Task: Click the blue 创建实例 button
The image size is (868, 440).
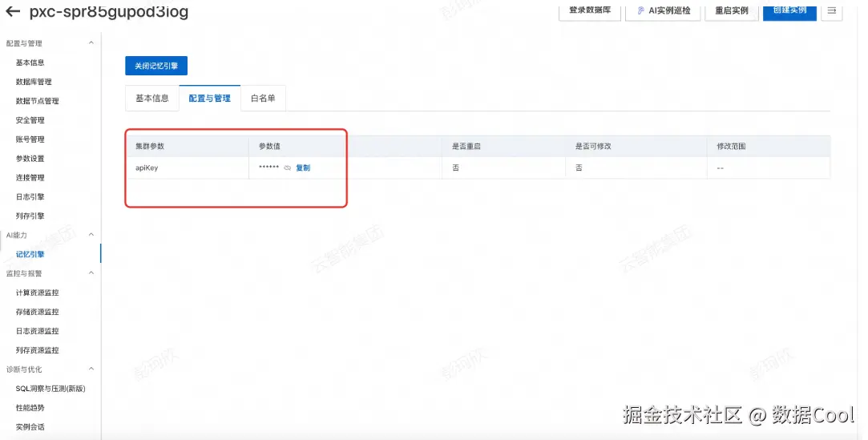Action: (x=789, y=10)
